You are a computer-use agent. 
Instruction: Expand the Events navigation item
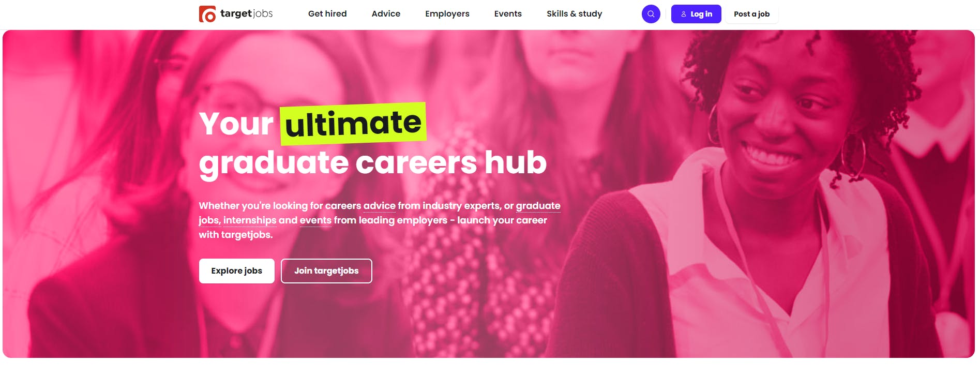508,14
